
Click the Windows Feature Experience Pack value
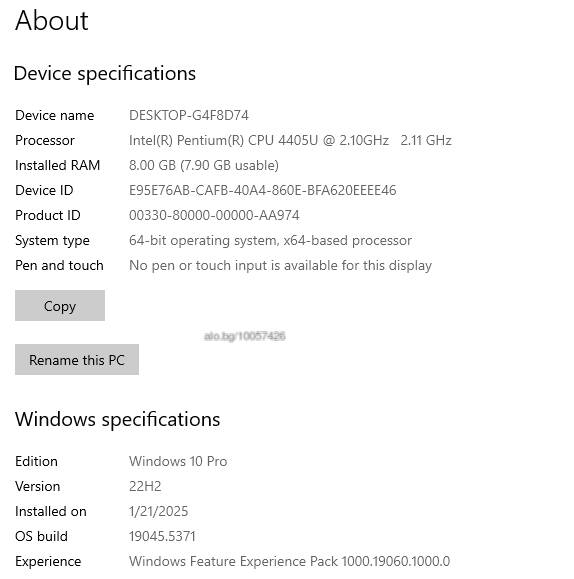290,562
